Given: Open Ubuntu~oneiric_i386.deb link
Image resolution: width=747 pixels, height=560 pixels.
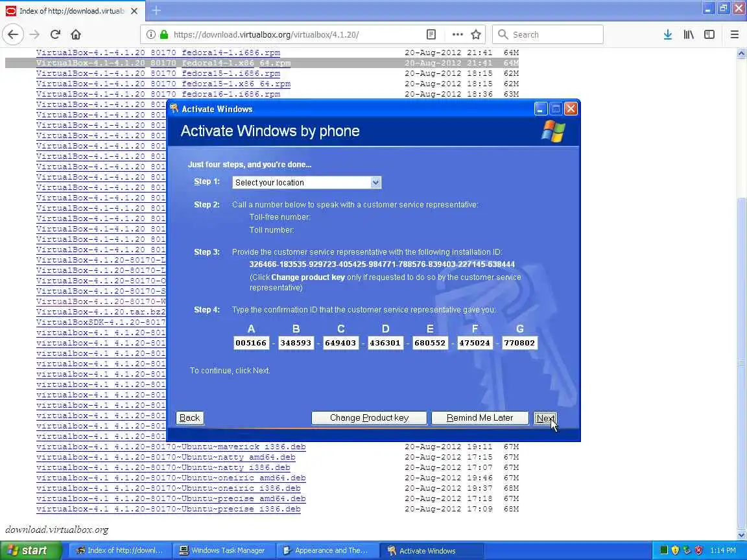Looking at the screenshot, I should pyautogui.click(x=169, y=489).
